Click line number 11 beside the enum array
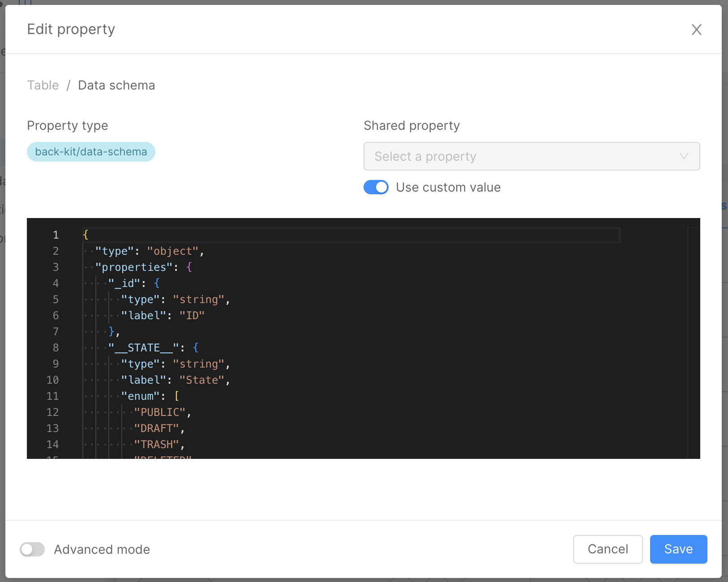This screenshot has height=582, width=728. [52, 396]
